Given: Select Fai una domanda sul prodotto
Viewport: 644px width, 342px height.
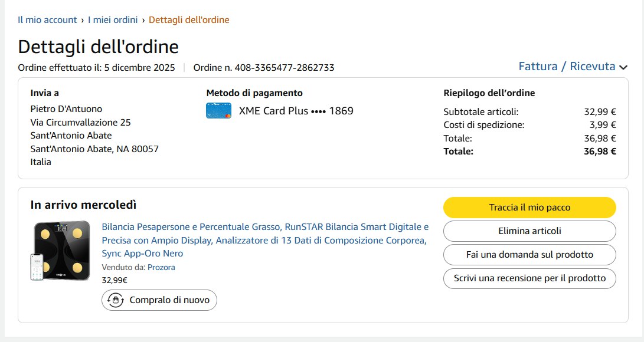Looking at the screenshot, I should (x=529, y=255).
